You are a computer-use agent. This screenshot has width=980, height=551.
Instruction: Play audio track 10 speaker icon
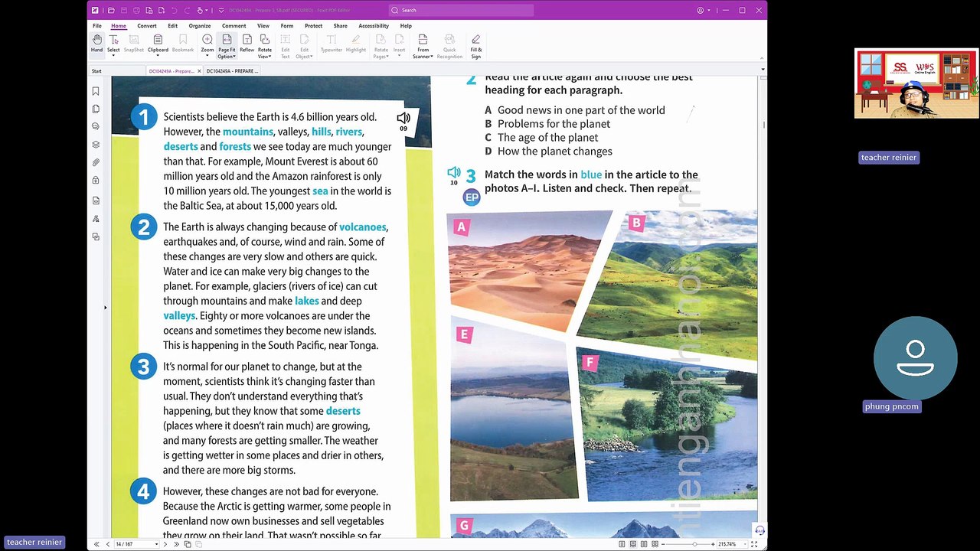point(454,173)
